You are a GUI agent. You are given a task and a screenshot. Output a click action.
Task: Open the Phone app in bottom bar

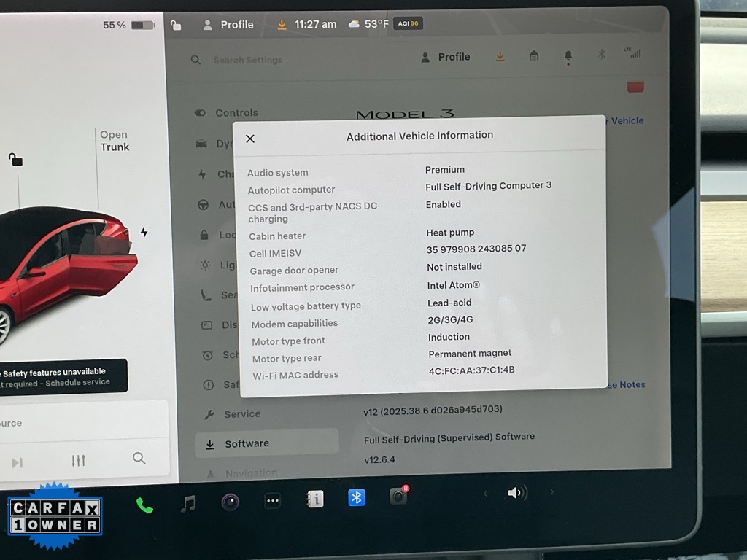144,505
